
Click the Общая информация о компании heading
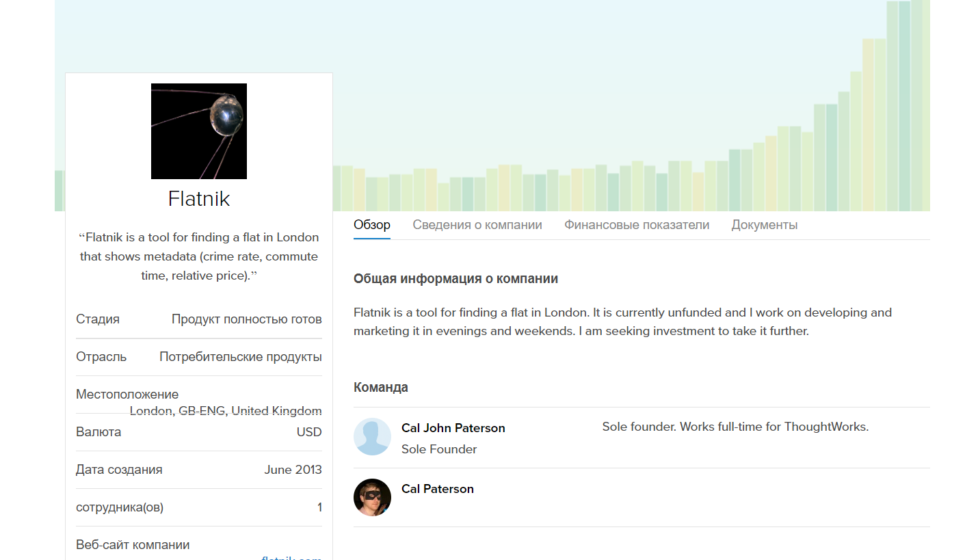click(456, 279)
